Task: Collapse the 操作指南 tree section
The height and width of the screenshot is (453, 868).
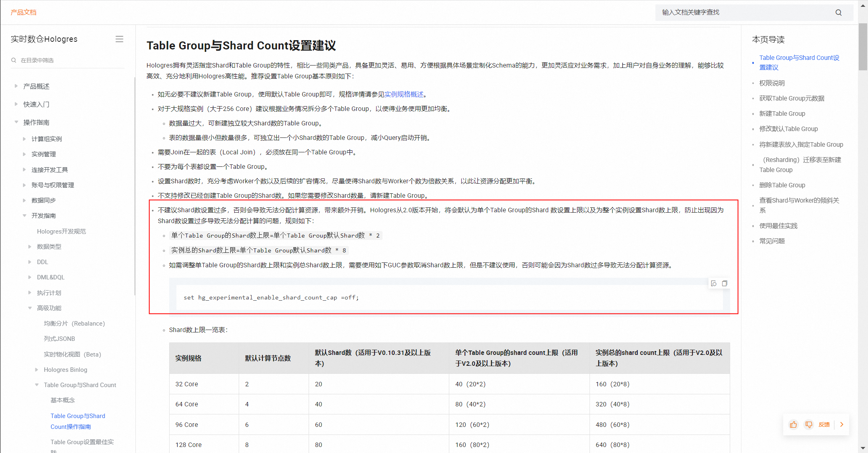Action: pos(16,122)
